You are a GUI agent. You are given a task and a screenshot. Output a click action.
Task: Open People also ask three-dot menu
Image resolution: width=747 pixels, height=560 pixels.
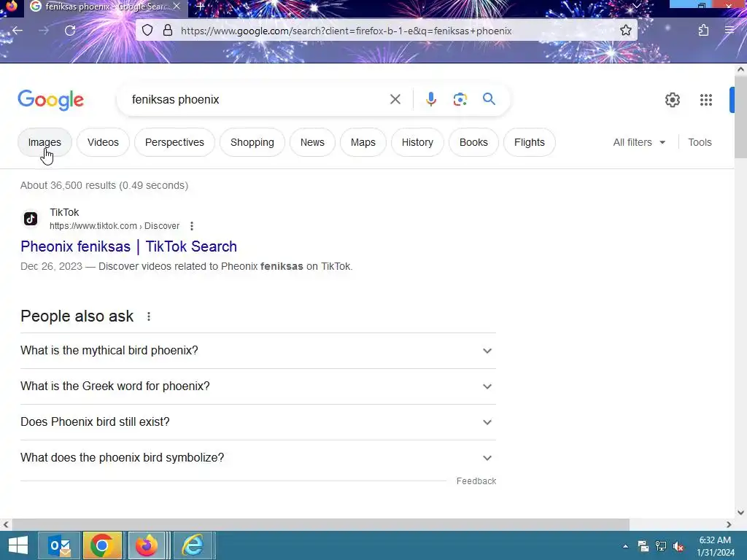[149, 316]
